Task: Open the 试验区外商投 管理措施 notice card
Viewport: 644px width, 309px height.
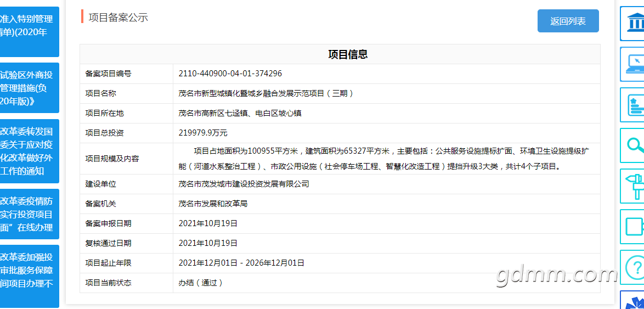Action: [x=29, y=88]
